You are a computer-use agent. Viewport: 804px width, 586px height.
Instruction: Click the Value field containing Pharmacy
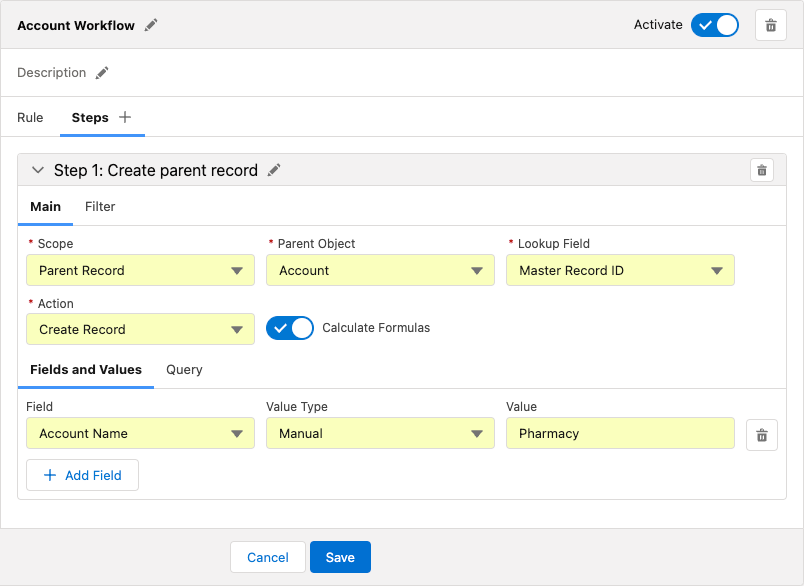click(620, 433)
